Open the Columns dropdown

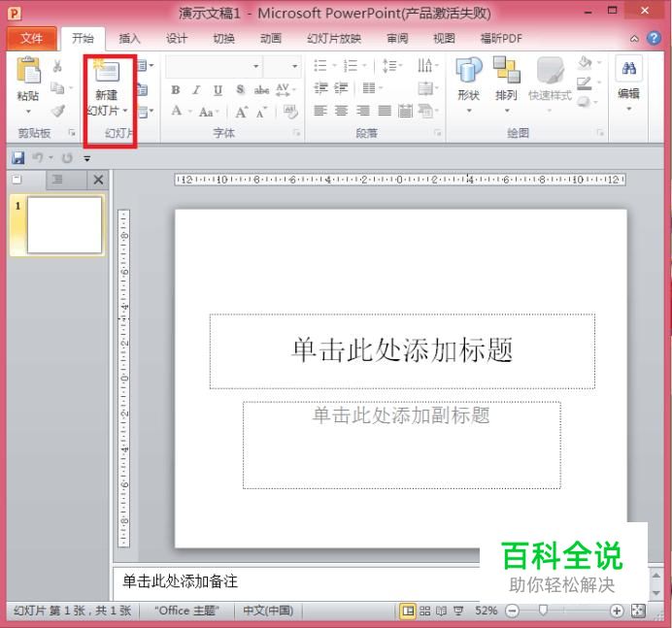[x=372, y=88]
